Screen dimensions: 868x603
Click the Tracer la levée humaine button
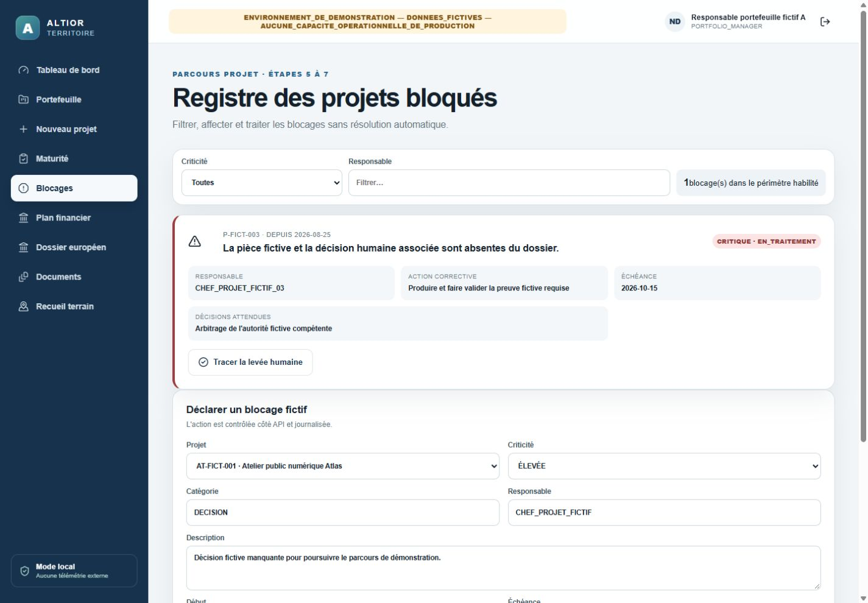click(250, 362)
